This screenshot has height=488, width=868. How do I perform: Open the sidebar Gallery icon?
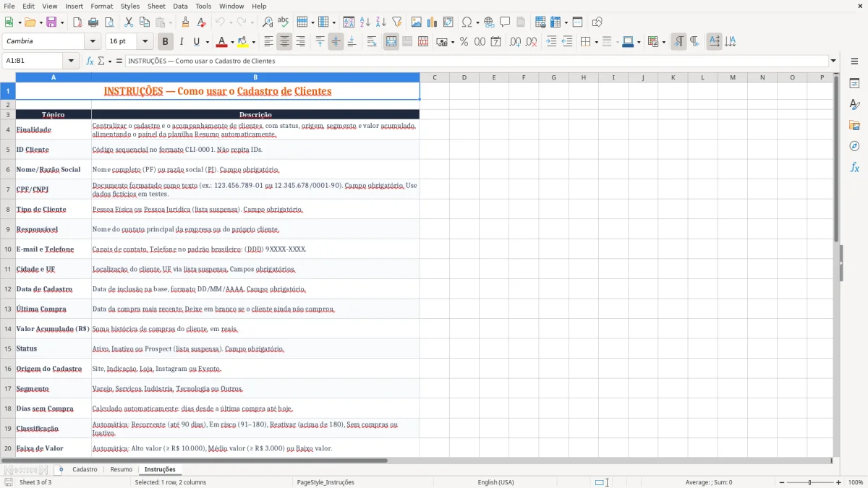coord(854,125)
